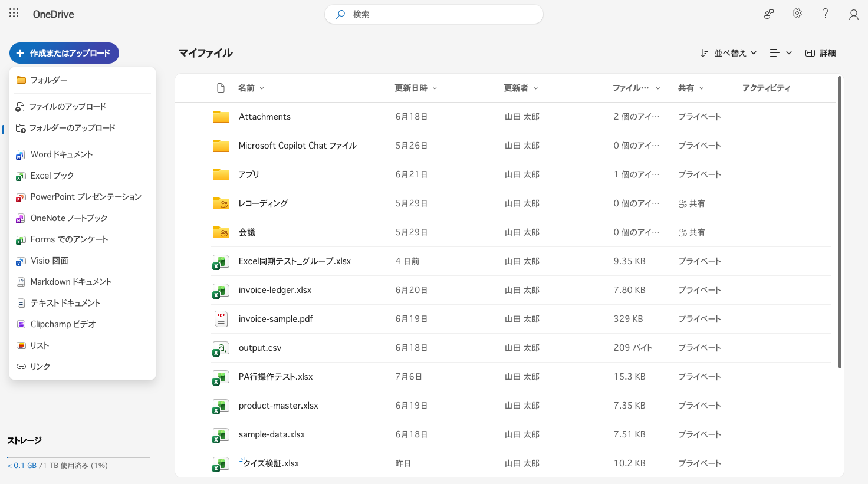Image resolution: width=868 pixels, height=484 pixels.
Task: Open the 並べ替え sort dropdown
Action: click(x=728, y=53)
